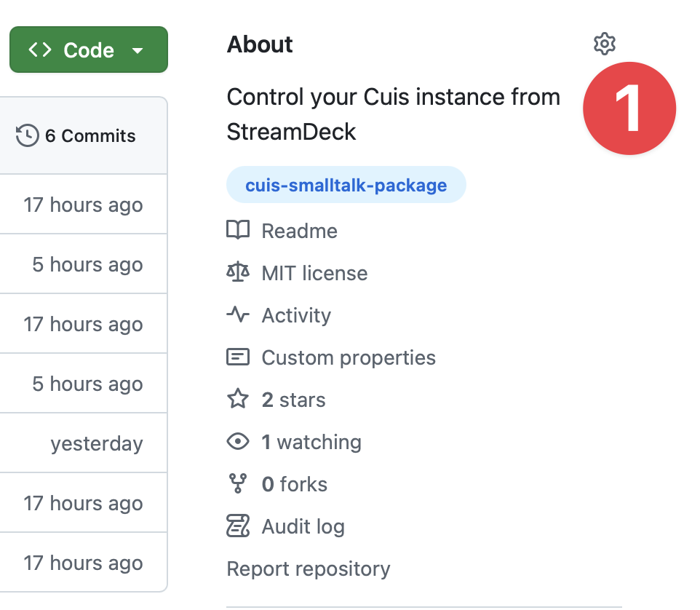Click the angle-brackets code icon
Image resolution: width=700 pixels, height=610 pixels.
tap(40, 49)
